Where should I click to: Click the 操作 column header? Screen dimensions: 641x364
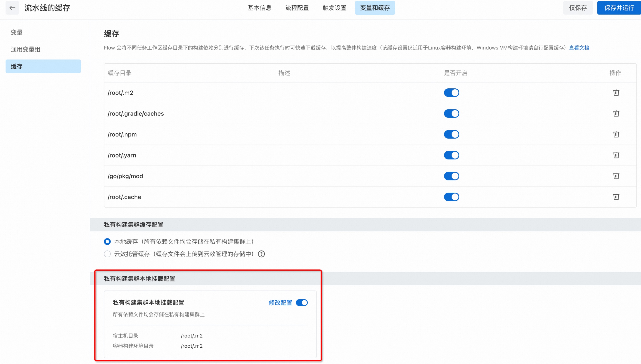click(615, 73)
